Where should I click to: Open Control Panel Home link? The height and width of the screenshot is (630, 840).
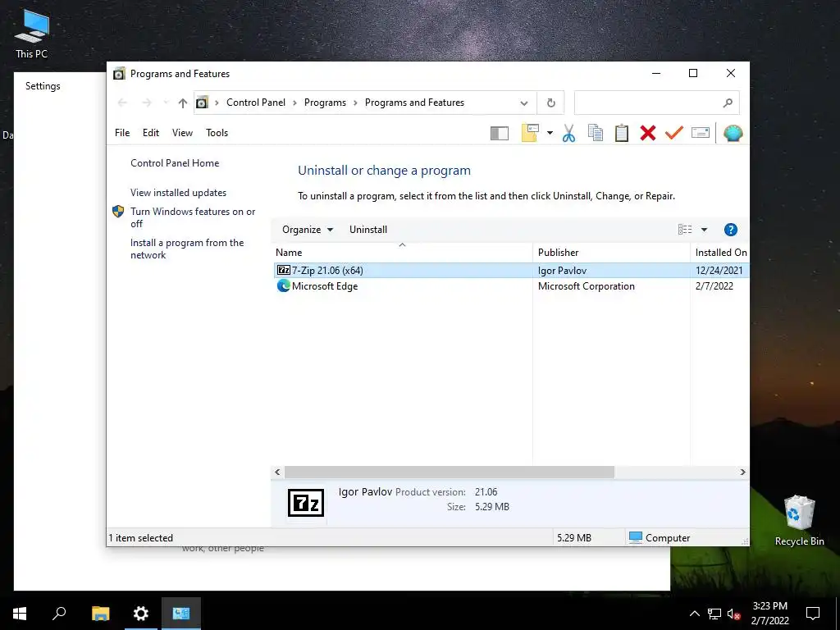[175, 163]
